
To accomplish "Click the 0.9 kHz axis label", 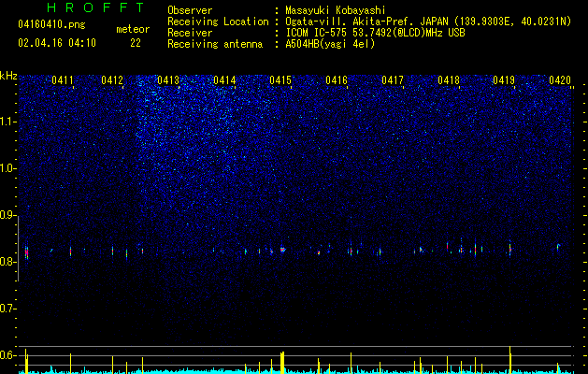I will 7,215.
